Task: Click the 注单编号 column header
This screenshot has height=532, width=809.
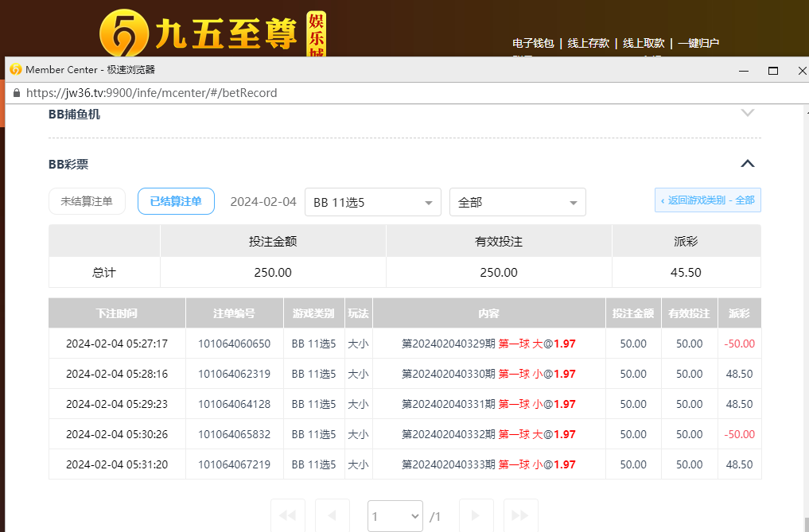Action: click(234, 313)
